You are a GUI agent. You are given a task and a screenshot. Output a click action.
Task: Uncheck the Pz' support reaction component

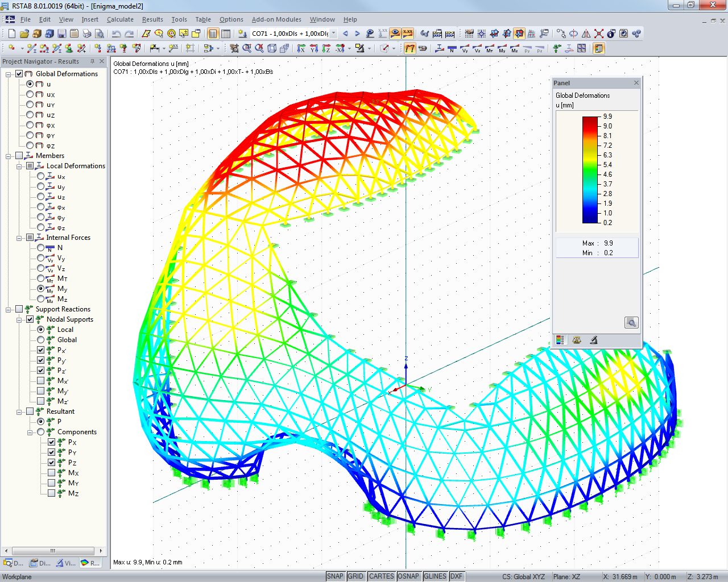tap(40, 370)
